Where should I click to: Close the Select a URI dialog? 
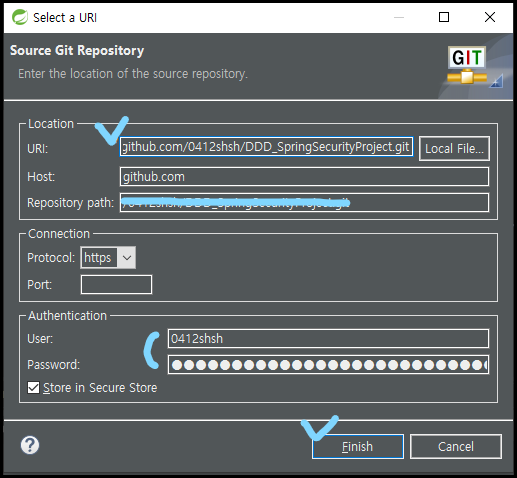(490, 17)
